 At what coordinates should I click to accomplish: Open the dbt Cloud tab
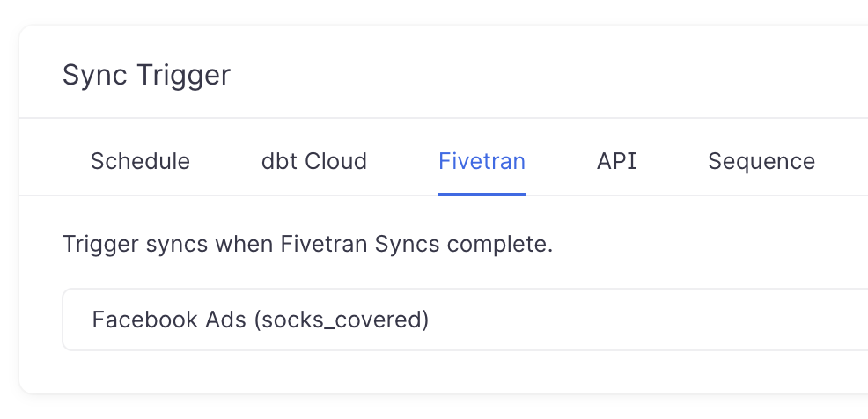point(314,162)
